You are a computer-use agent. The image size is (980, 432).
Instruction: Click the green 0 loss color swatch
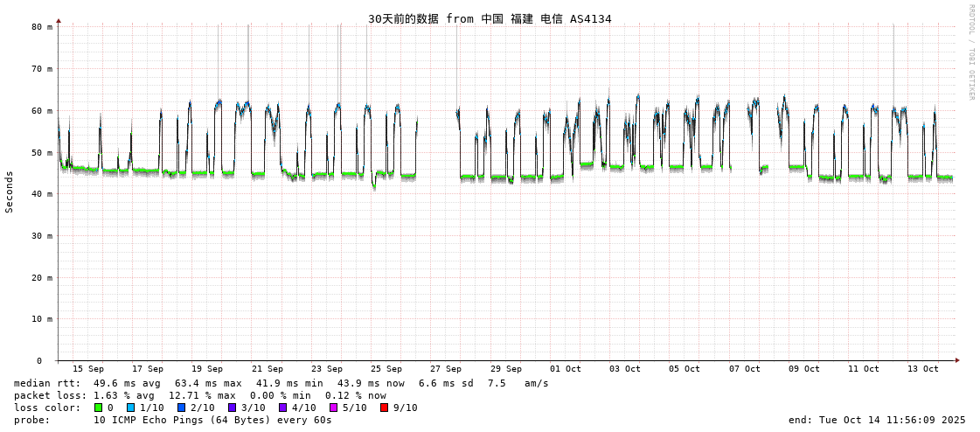point(99,408)
